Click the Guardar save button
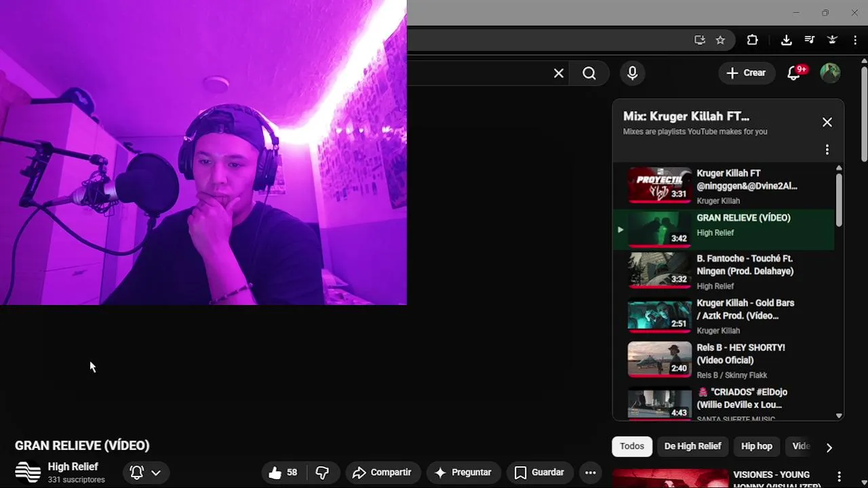 coord(539,472)
